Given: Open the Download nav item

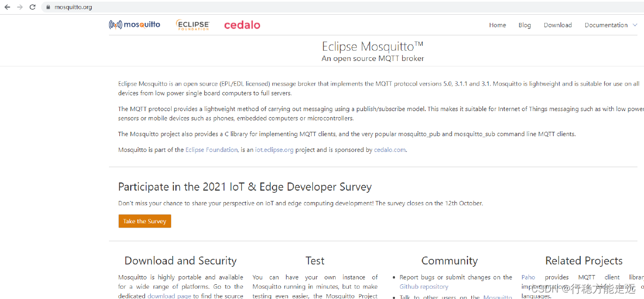Looking at the screenshot, I should click(x=558, y=25).
